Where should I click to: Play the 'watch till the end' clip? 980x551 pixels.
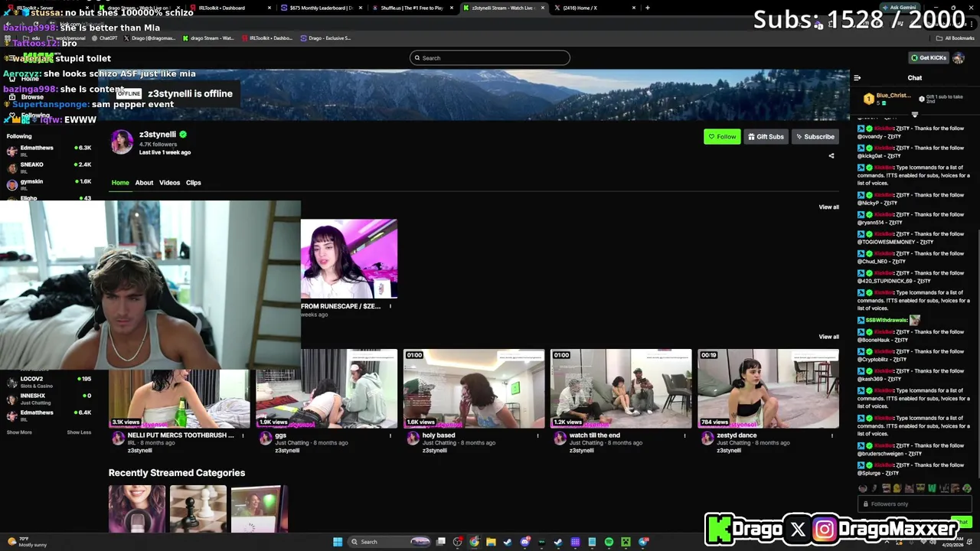pyautogui.click(x=621, y=389)
